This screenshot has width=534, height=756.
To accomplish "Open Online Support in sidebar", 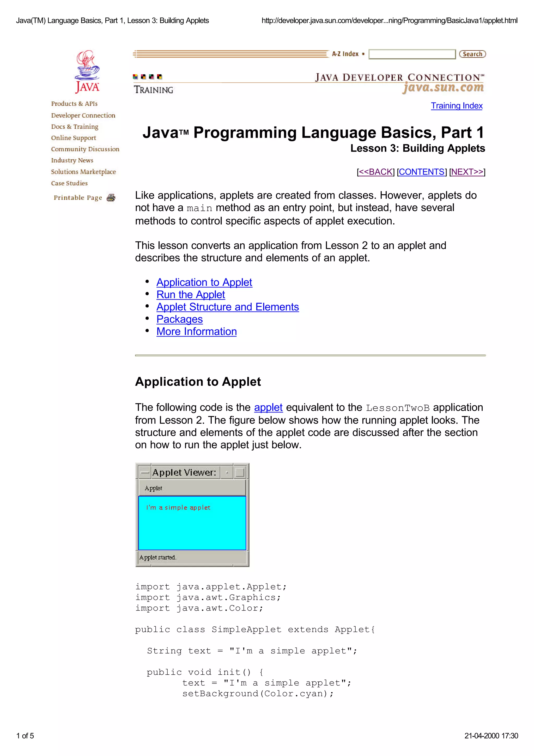I will (x=74, y=138).
